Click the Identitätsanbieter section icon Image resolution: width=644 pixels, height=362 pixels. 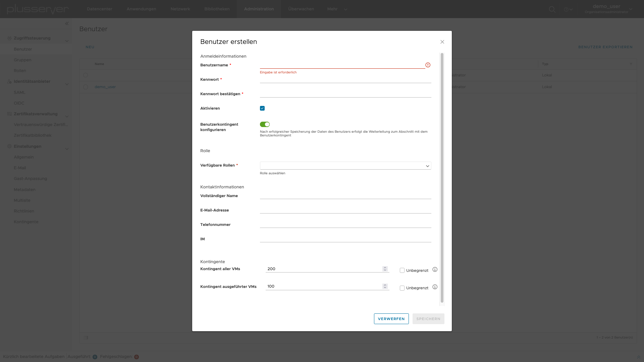(9, 81)
